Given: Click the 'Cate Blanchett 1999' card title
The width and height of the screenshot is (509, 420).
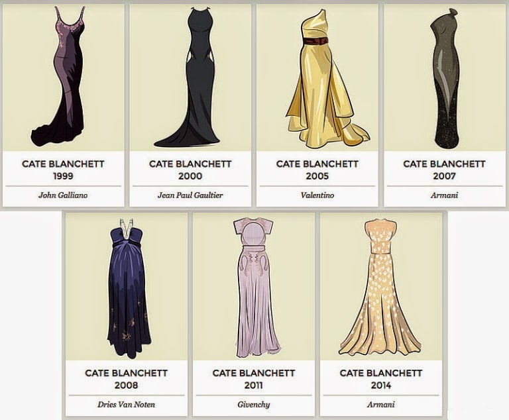Looking at the screenshot, I should tap(63, 170).
